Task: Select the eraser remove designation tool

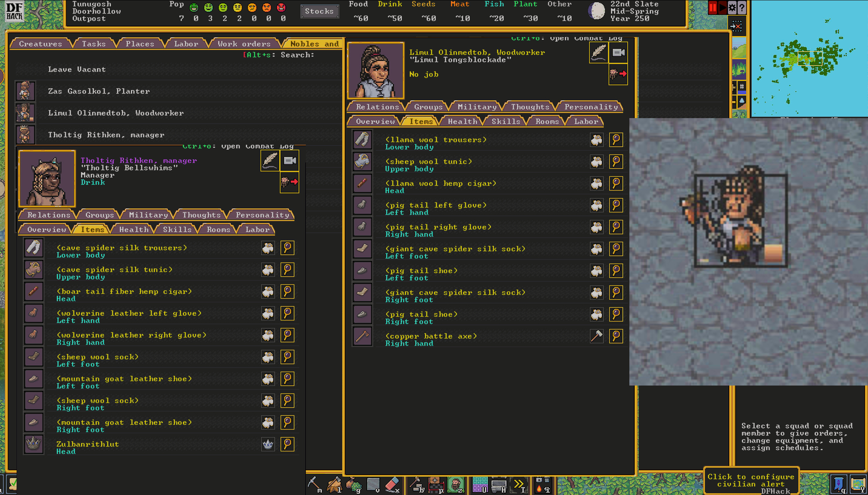Action: coord(392,484)
